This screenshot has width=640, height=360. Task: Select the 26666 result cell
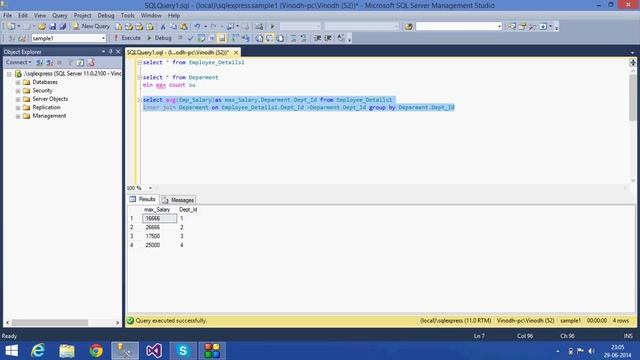pos(159,227)
